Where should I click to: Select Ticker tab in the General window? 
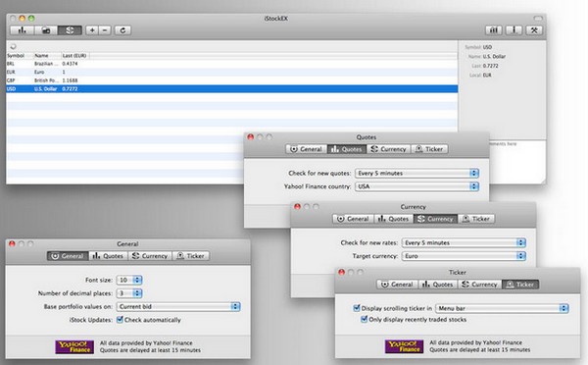click(190, 256)
